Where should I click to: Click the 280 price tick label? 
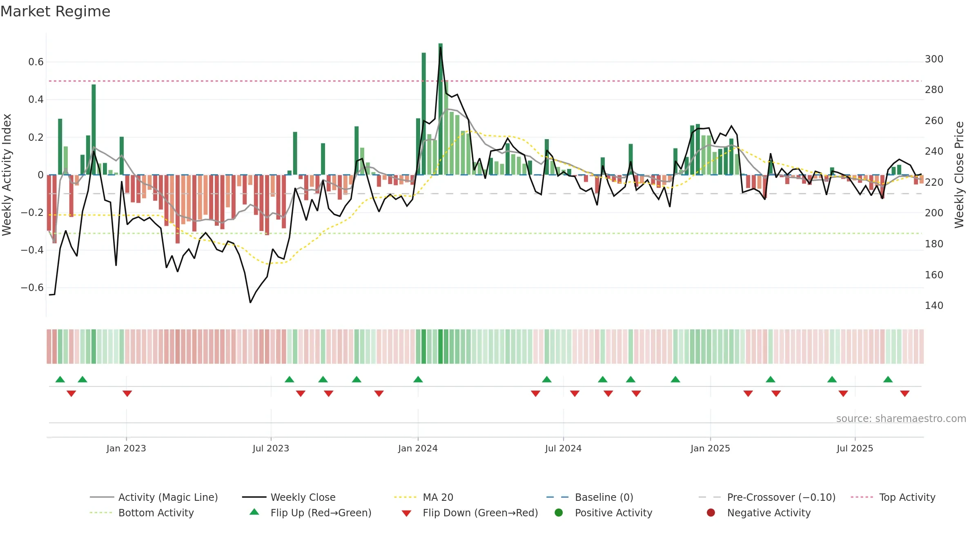(934, 89)
